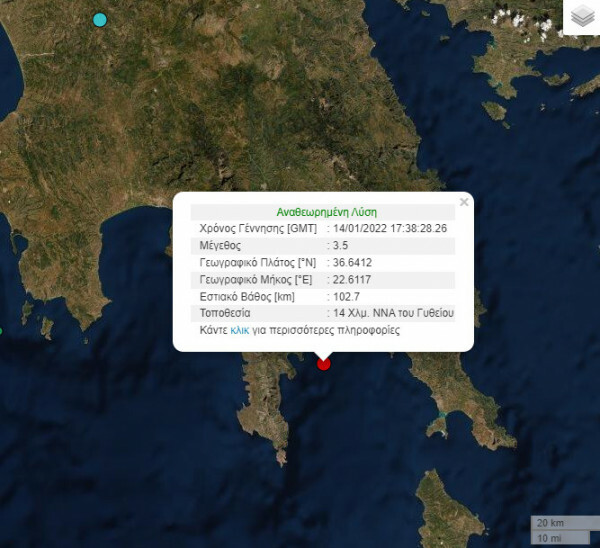600x548 pixels.
Task: Click the cyan earthquake marker on the map
Action: click(x=99, y=20)
